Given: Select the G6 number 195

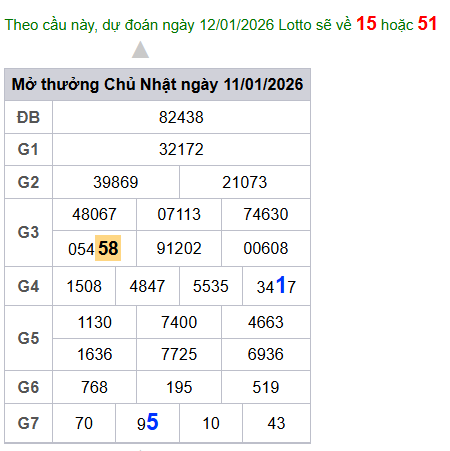Looking at the screenshot, I should click(x=179, y=387).
